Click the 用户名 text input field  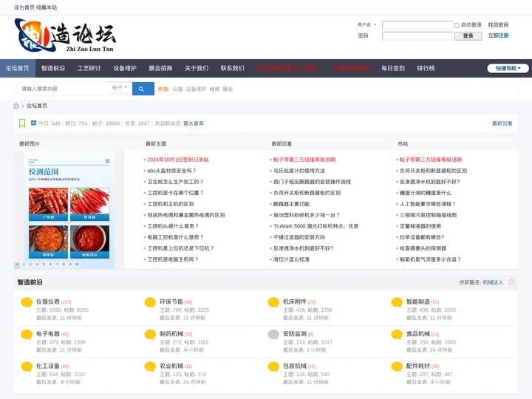(417, 25)
